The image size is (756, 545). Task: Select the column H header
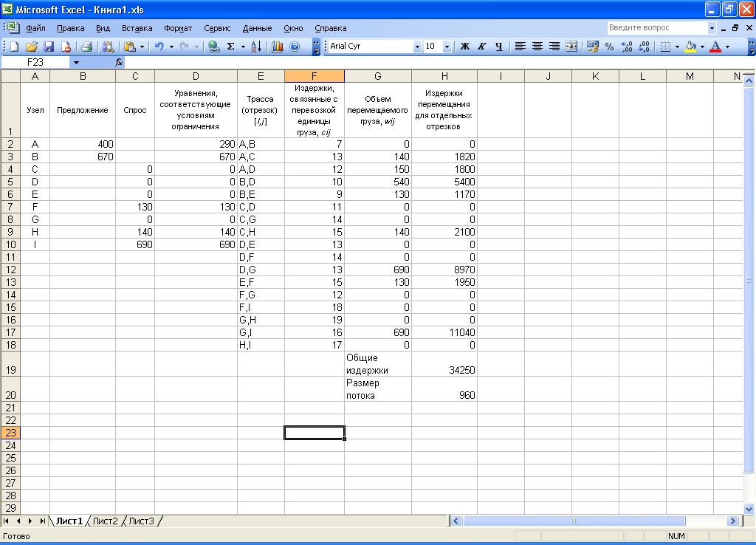click(x=444, y=76)
